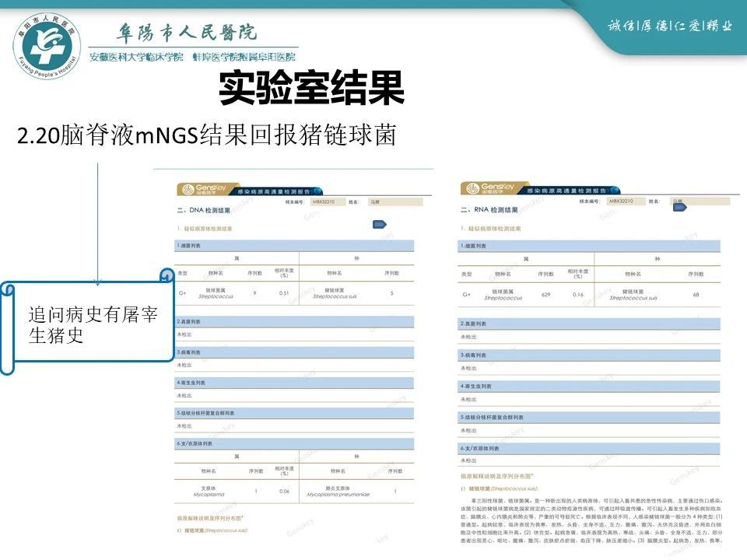Image resolution: width=747 pixels, height=560 pixels.
Task: Click the heading 二、DNA 检测结果
Action: tap(204, 210)
